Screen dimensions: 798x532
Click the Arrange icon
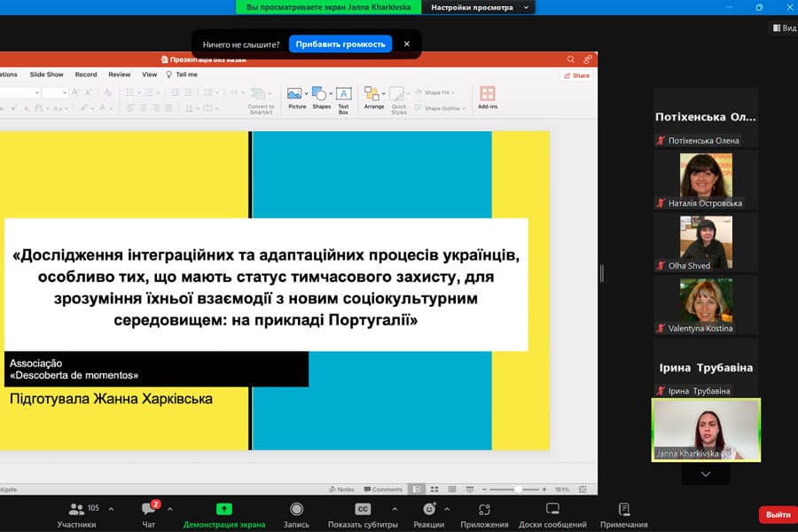372,93
